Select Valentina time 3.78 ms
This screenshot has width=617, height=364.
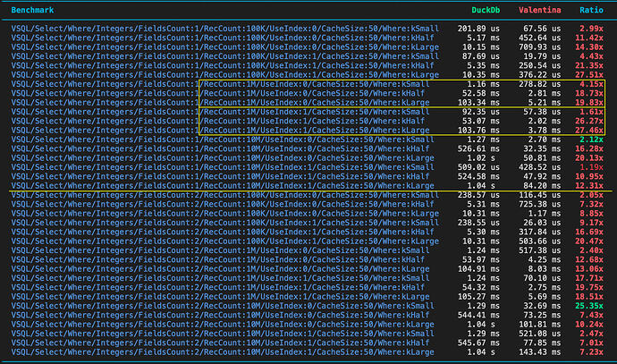[x=545, y=131]
